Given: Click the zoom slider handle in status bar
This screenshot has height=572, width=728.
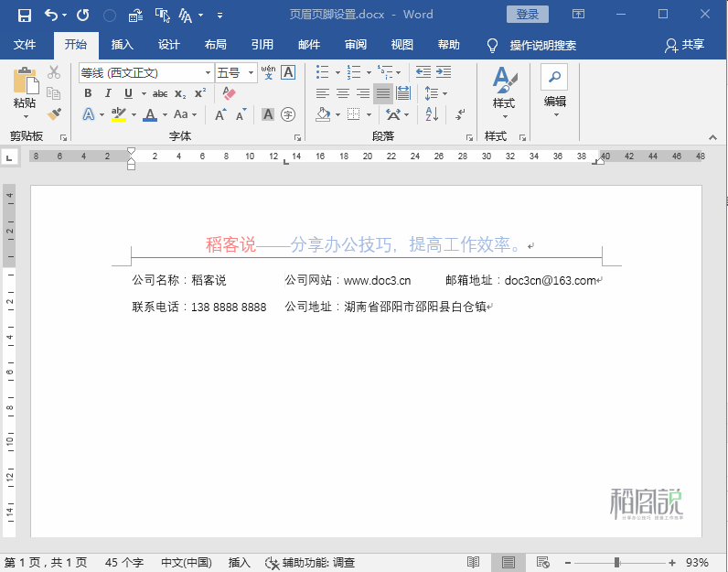Looking at the screenshot, I should click(x=617, y=562).
